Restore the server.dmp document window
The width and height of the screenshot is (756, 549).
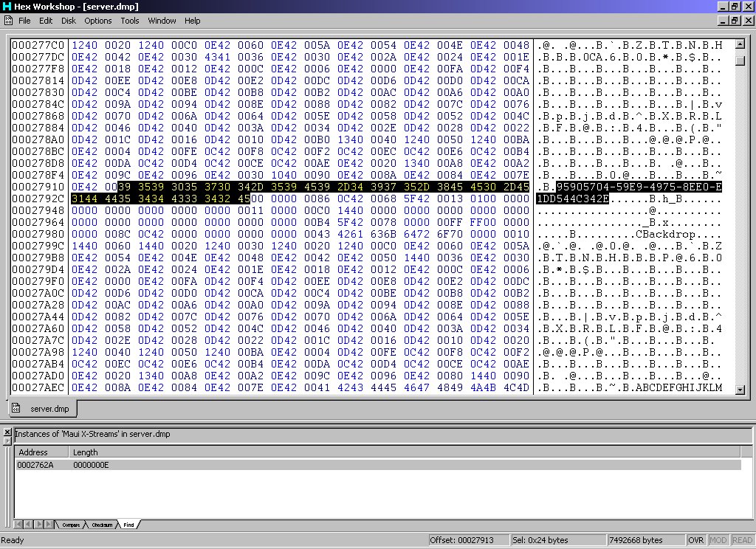(735, 20)
